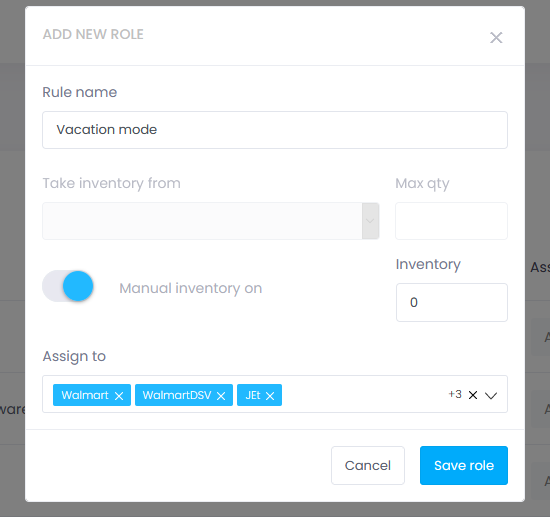Click the Cancel button
Image resolution: width=550 pixels, height=517 pixels.
click(368, 465)
